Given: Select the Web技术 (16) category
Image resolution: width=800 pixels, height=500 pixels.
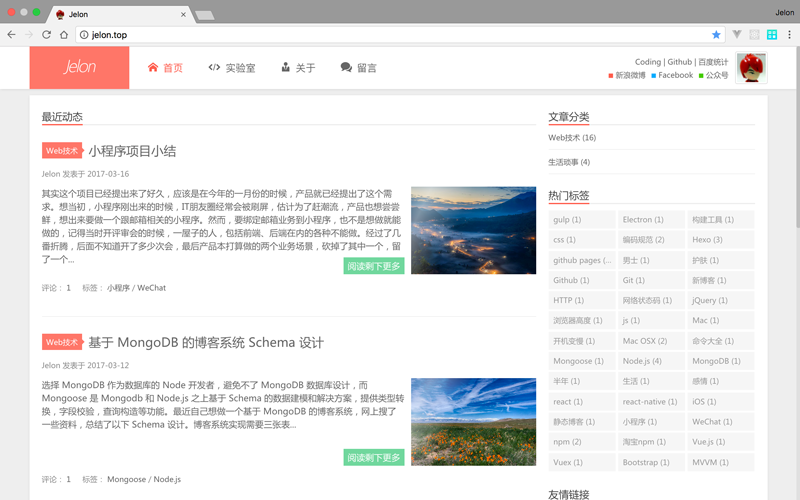Looking at the screenshot, I should tap(572, 138).
